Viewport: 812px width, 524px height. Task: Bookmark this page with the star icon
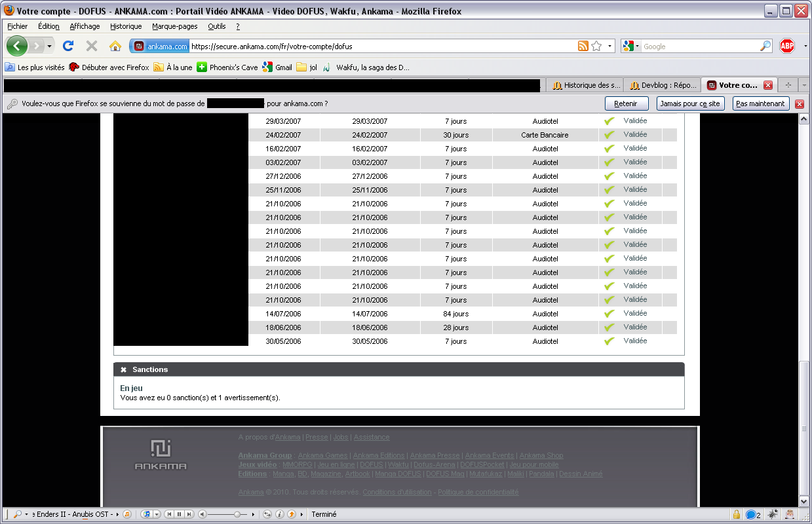(596, 46)
